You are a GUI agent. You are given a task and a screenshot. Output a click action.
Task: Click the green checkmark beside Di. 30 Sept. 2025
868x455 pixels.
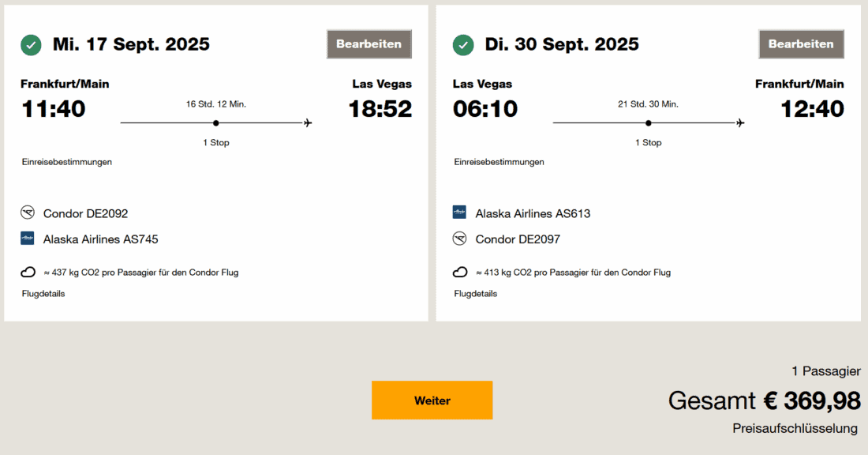[463, 45]
